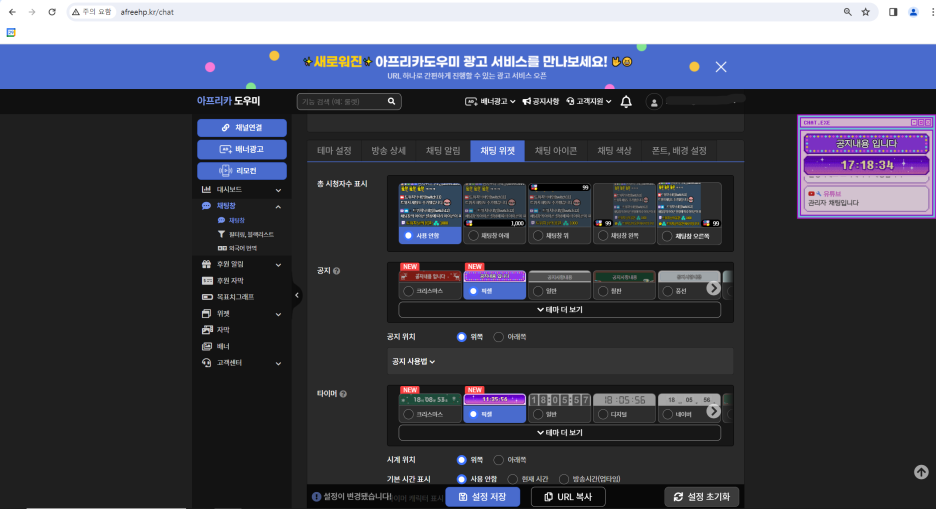Click the 필터링, 블랙리스트 funnel icon
The image size is (936, 509).
click(221, 235)
